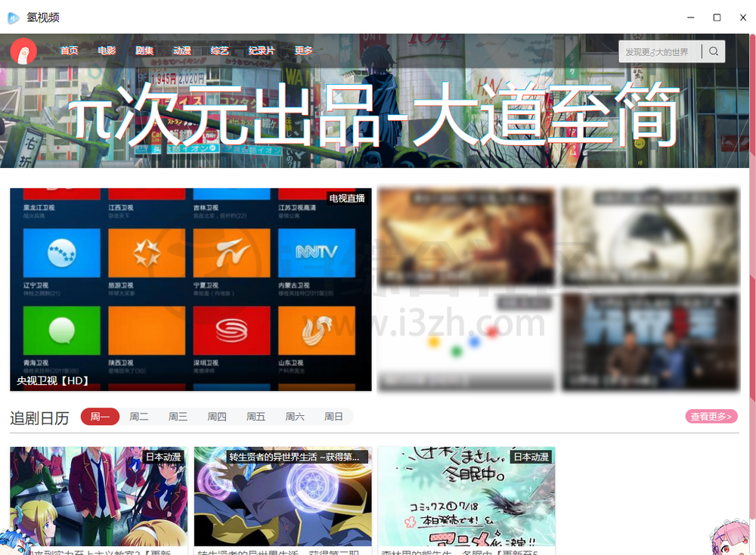Select the 周日 calendar tab
Image resolution: width=756 pixels, height=555 pixels.
tap(333, 417)
